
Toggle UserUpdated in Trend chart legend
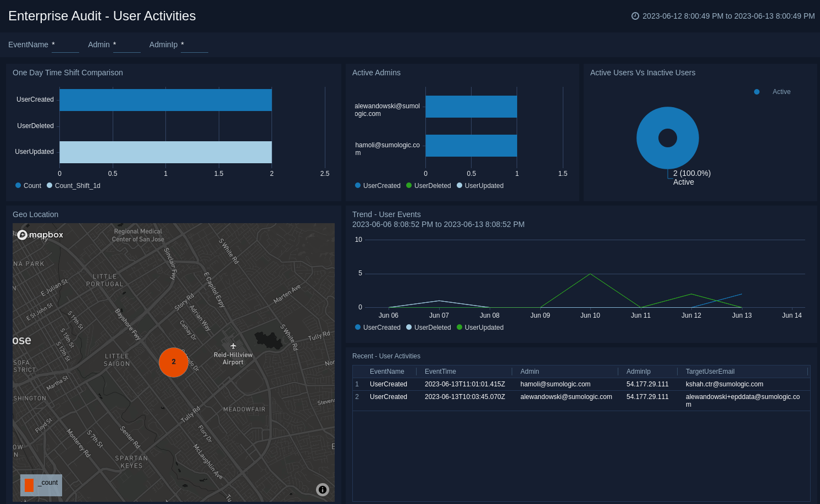[480, 328]
